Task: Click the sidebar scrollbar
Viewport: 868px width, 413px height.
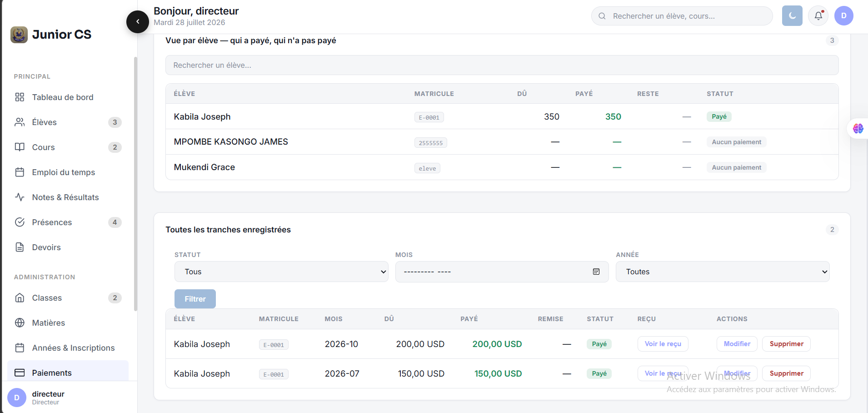Action: [x=135, y=184]
